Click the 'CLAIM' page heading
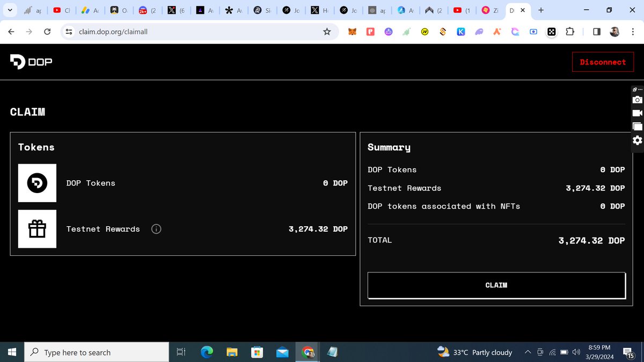Image resolution: width=644 pixels, height=362 pixels. [x=27, y=112]
